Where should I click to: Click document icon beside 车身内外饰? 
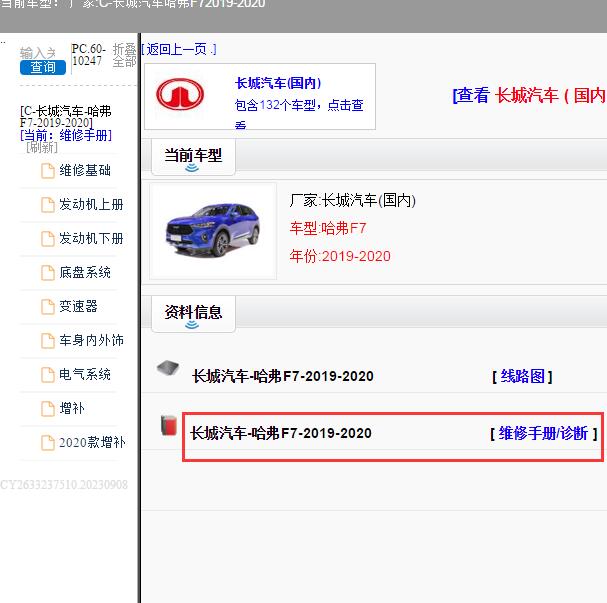coord(48,341)
